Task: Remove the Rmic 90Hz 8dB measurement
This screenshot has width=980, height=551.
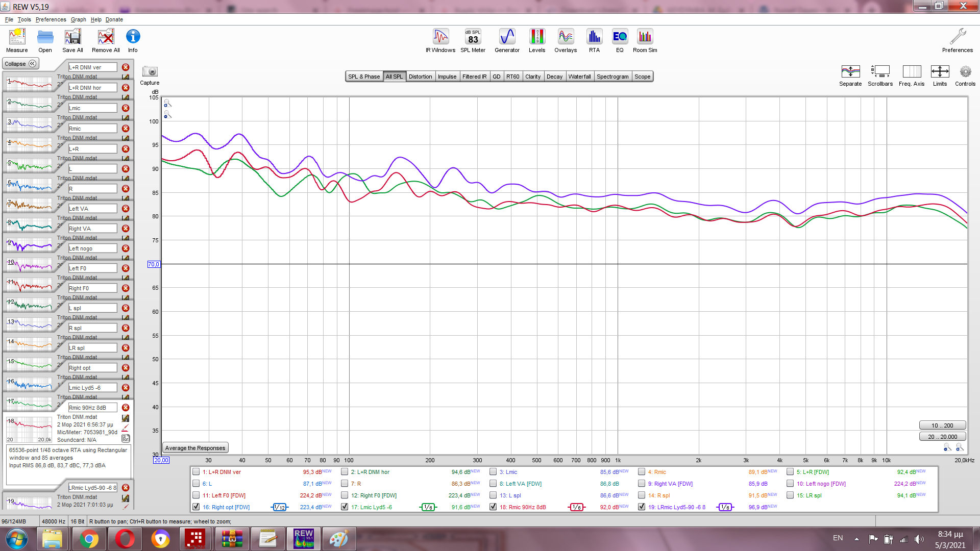Action: (x=126, y=408)
